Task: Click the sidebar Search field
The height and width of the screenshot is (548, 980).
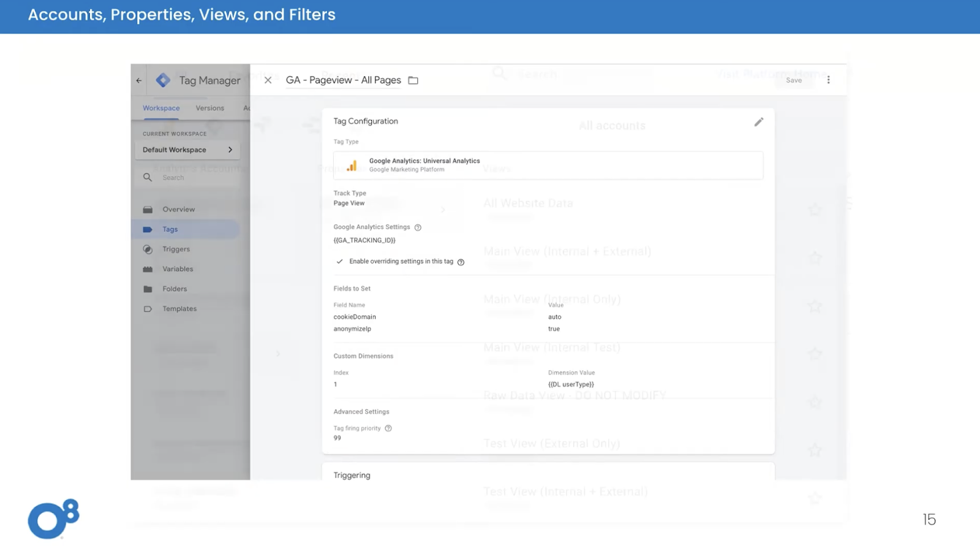Action: [187, 177]
